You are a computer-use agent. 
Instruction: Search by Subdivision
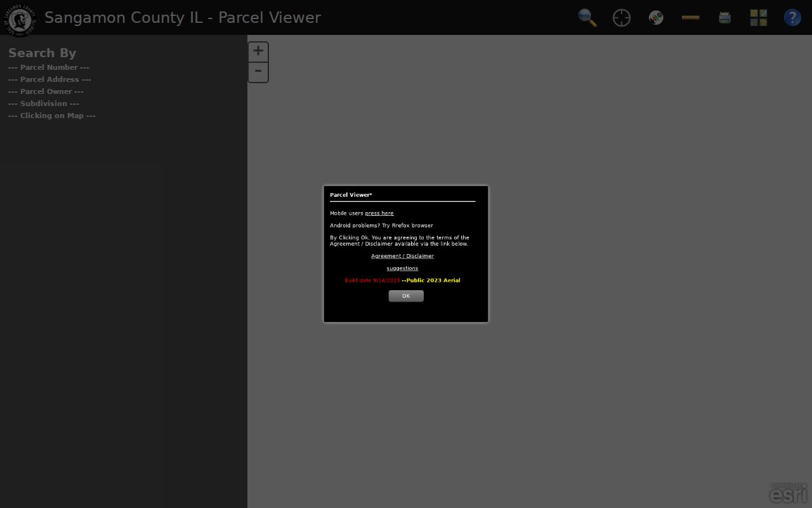[x=44, y=104]
